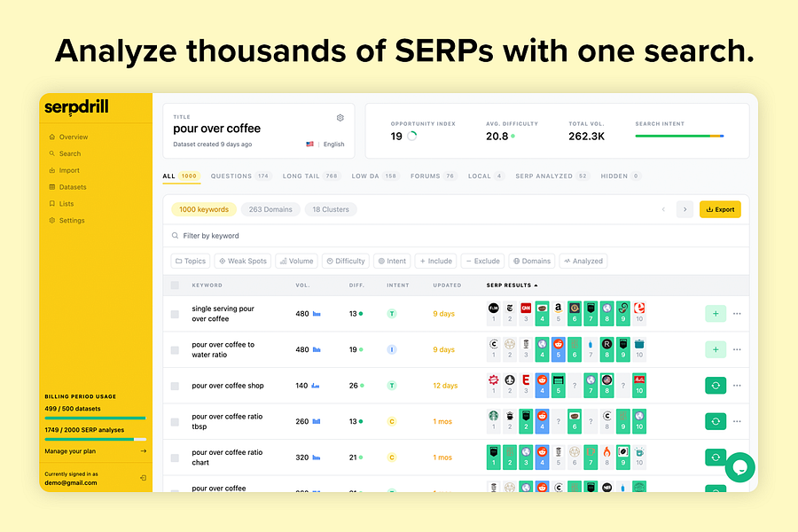
Task: Click transactional intent badge in first row
Action: 391,314
